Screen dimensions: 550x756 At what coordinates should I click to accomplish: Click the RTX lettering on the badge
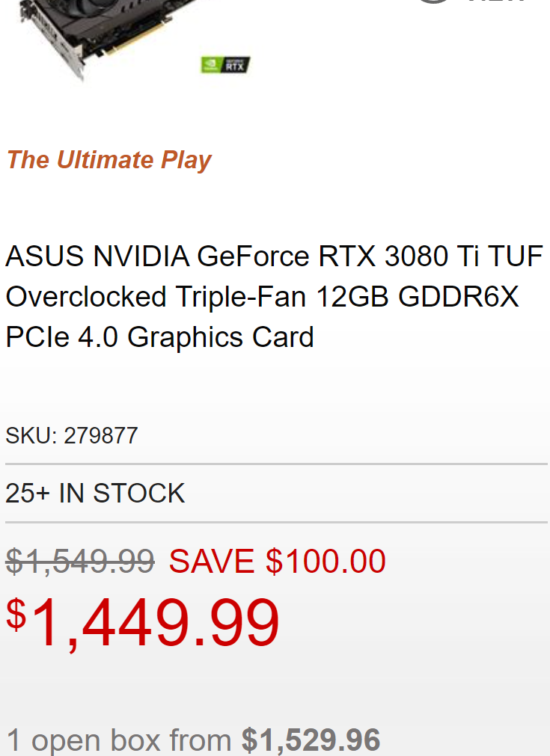(x=234, y=66)
